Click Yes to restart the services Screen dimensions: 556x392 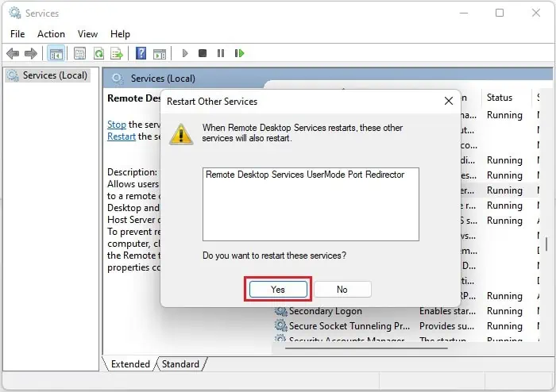pos(278,290)
